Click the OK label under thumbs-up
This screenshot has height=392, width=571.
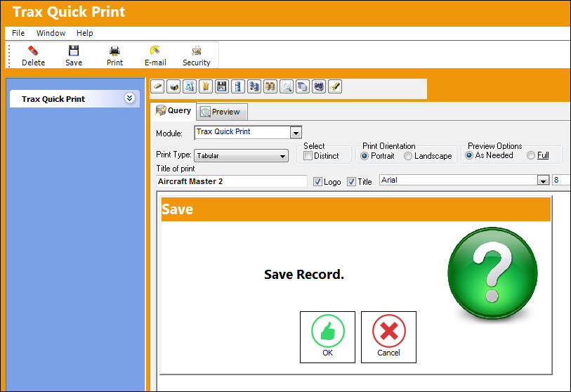[x=327, y=353]
